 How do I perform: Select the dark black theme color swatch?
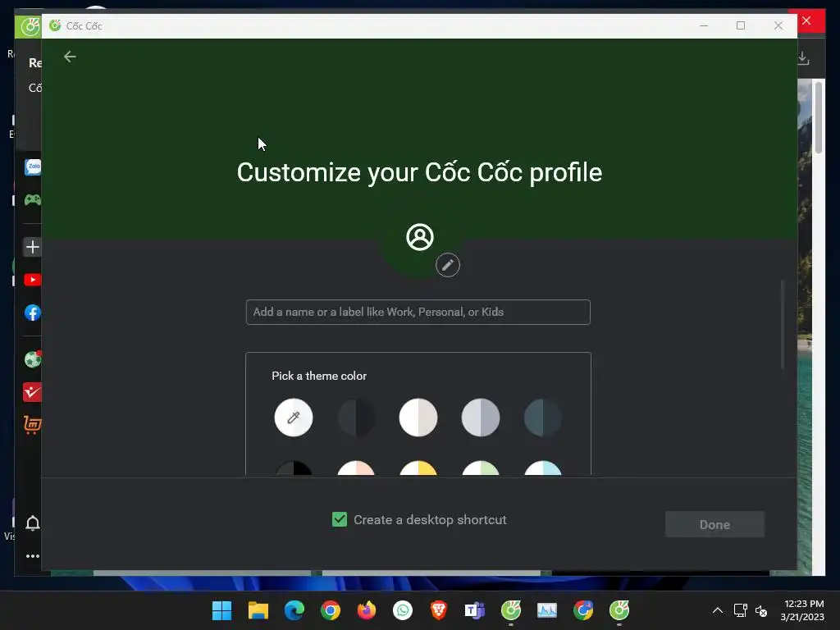(356, 418)
